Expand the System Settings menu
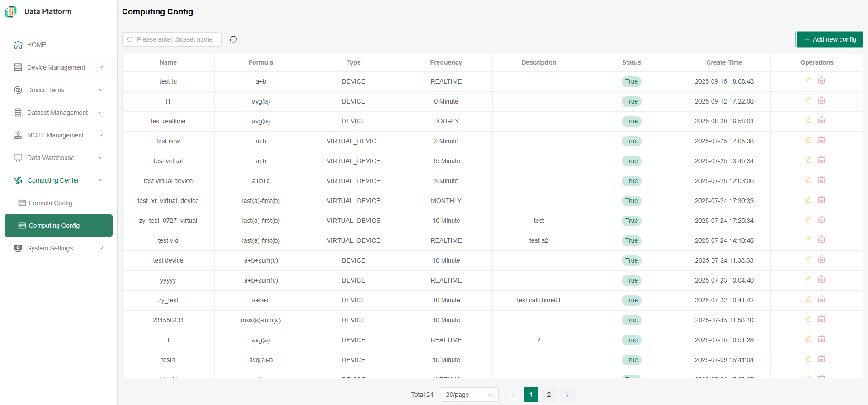868x405 pixels. click(58, 248)
